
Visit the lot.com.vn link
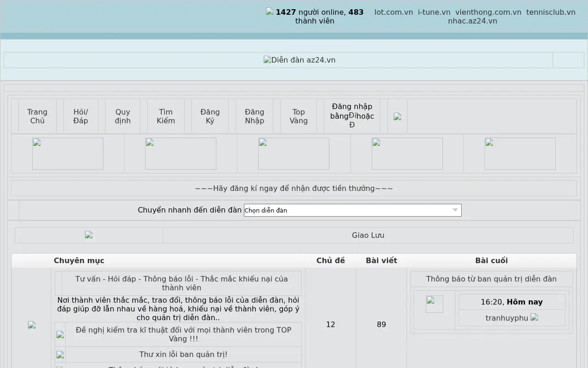point(394,12)
